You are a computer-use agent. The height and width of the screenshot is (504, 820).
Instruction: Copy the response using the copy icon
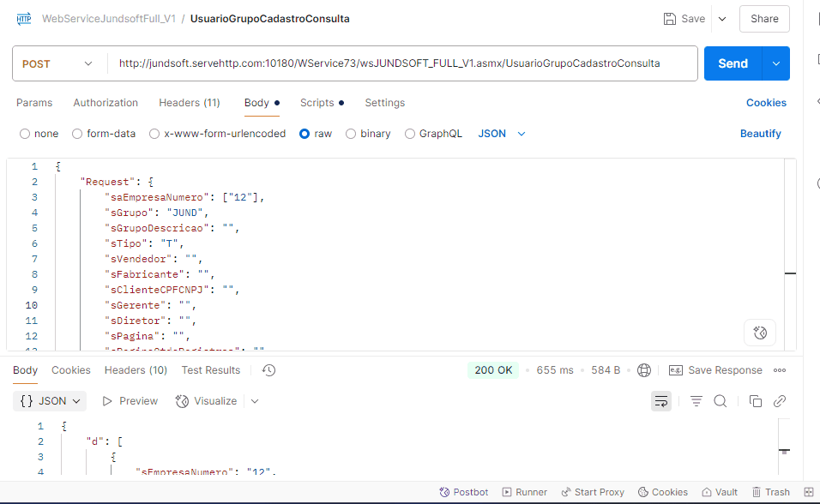(x=756, y=401)
